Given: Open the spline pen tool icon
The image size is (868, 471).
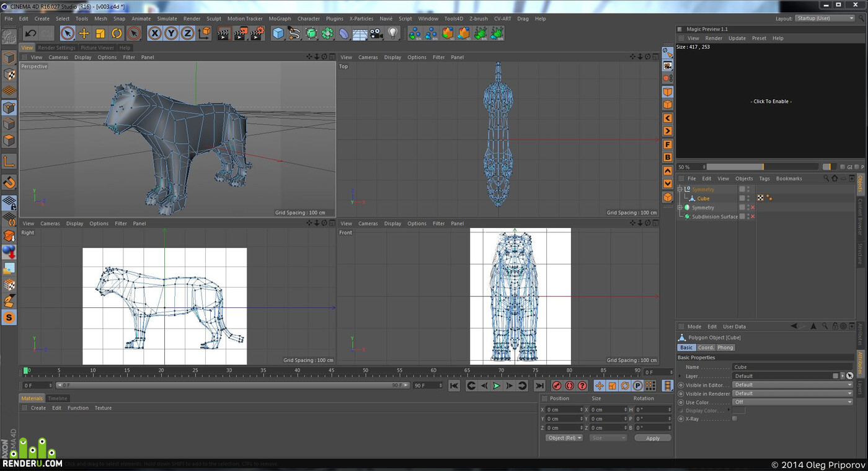Looking at the screenshot, I should coord(294,33).
